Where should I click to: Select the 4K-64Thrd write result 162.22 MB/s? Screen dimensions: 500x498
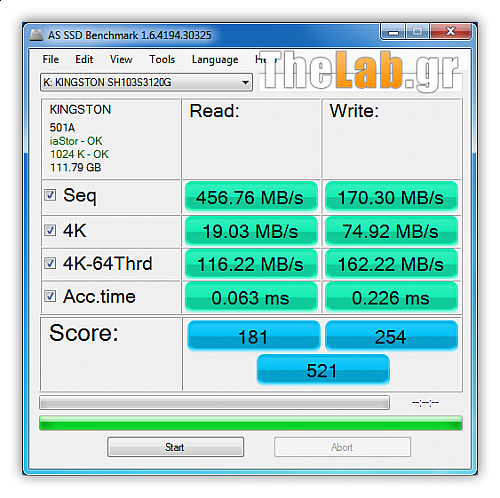click(x=391, y=264)
